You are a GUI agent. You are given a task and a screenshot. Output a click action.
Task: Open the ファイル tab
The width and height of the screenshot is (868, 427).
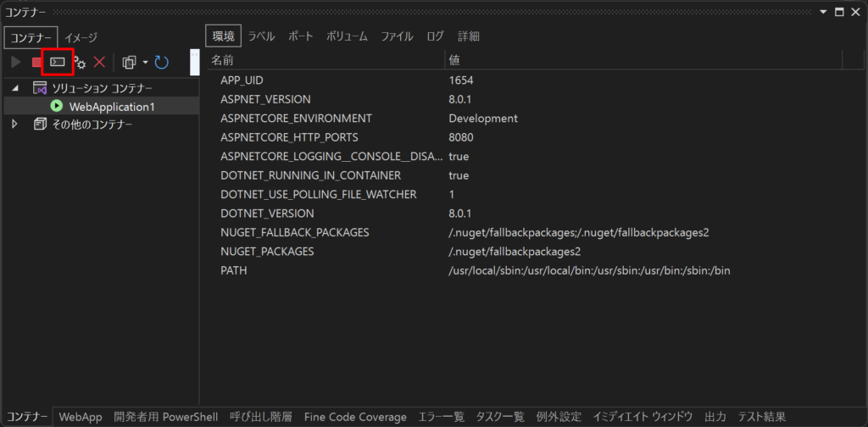397,36
